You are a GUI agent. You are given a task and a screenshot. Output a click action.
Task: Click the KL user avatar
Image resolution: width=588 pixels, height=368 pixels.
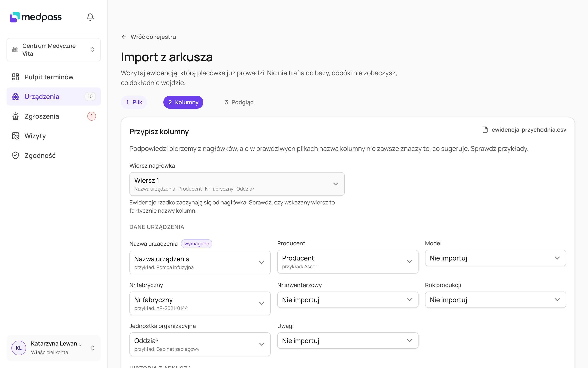19,348
